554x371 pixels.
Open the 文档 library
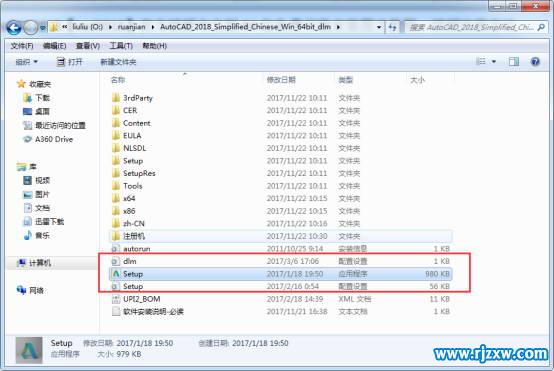tap(36, 208)
